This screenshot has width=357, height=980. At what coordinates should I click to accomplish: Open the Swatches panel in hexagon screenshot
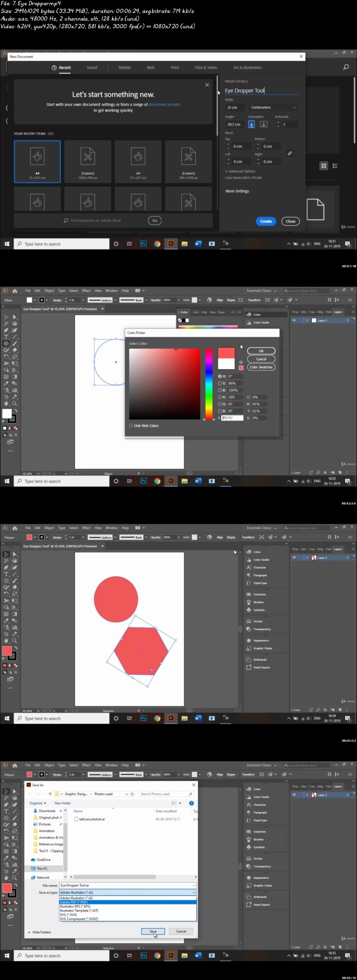click(256, 594)
